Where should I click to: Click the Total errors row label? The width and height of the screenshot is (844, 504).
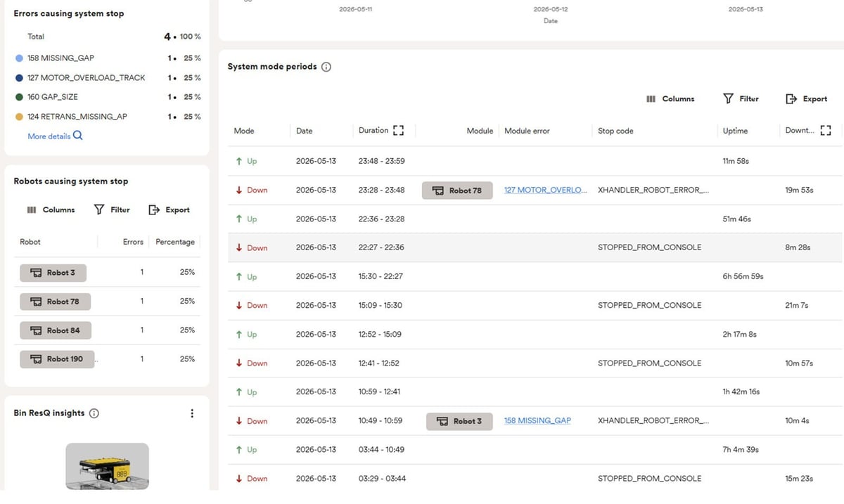click(36, 37)
